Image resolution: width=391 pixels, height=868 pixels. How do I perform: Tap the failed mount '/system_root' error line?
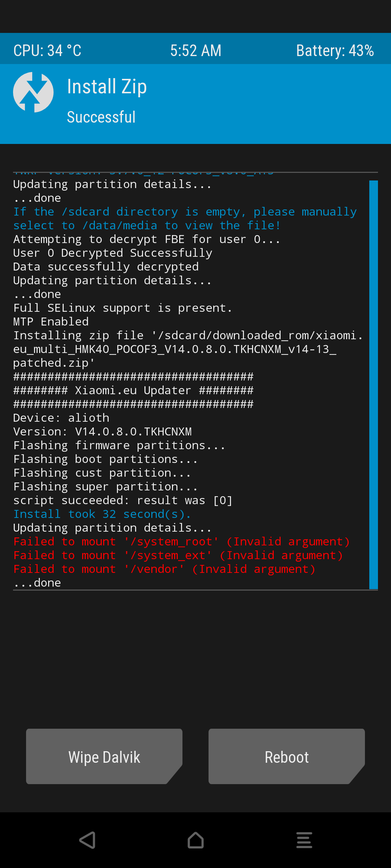pyautogui.click(x=182, y=541)
